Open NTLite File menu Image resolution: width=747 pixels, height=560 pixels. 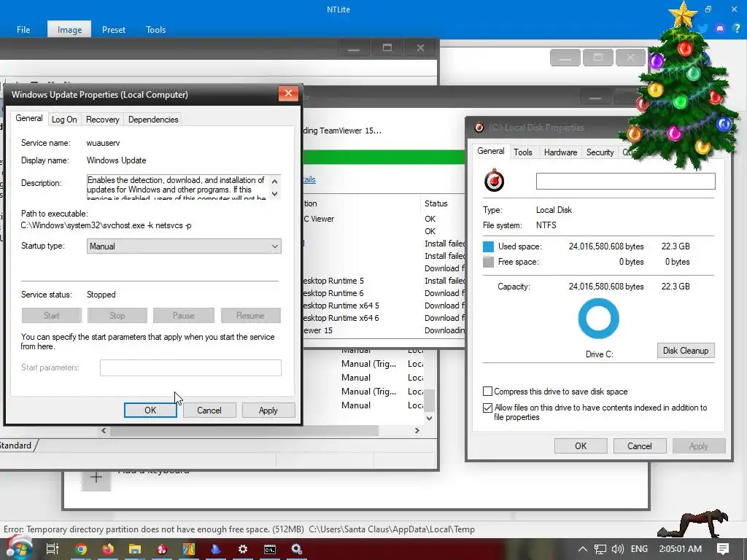23,29
